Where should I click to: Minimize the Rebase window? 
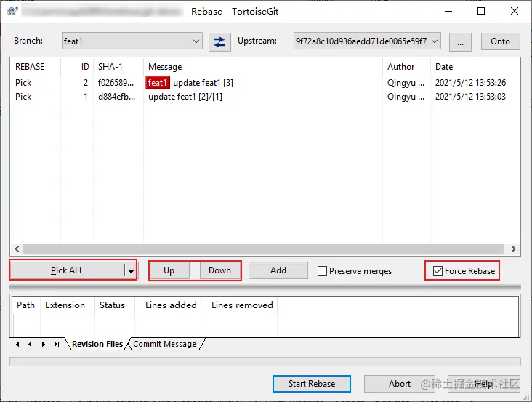(448, 11)
